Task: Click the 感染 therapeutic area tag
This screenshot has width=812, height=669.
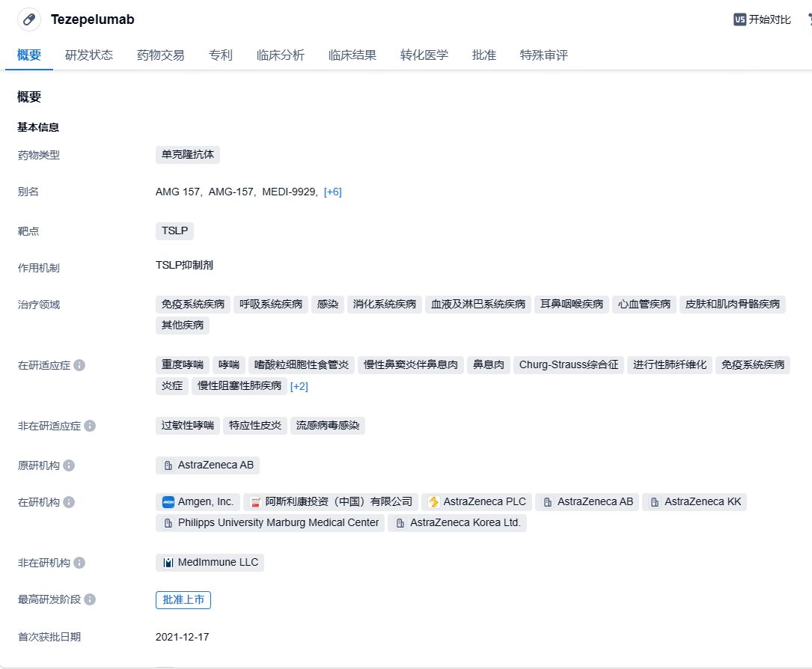Action: [x=327, y=305]
